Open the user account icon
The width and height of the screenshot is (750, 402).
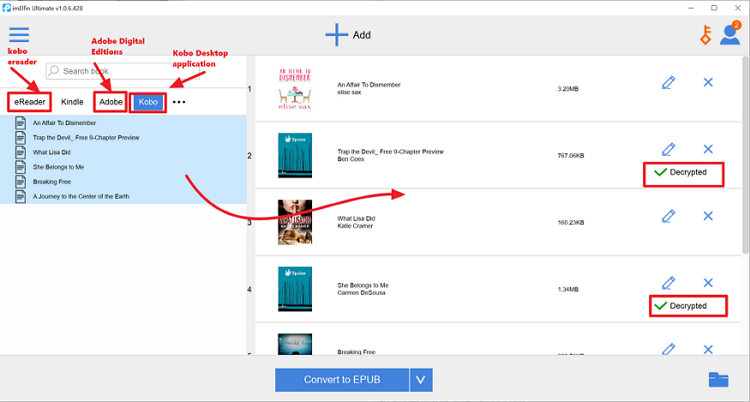[x=730, y=34]
